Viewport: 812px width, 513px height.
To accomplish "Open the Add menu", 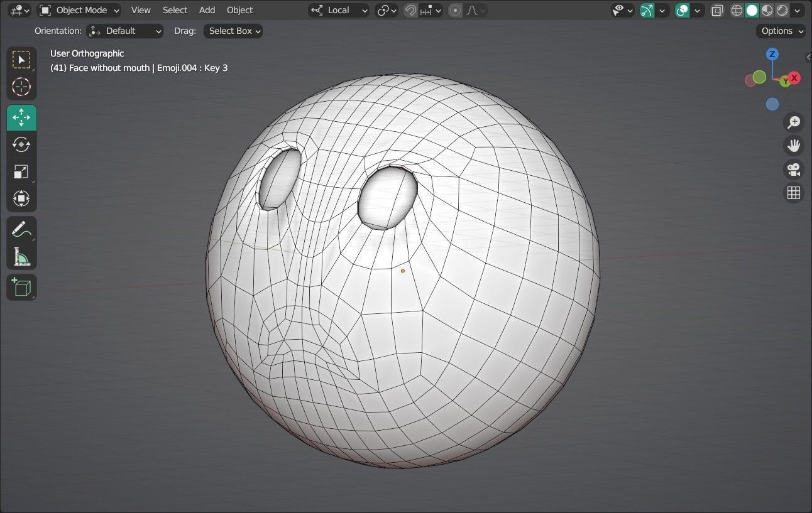I will pos(207,10).
